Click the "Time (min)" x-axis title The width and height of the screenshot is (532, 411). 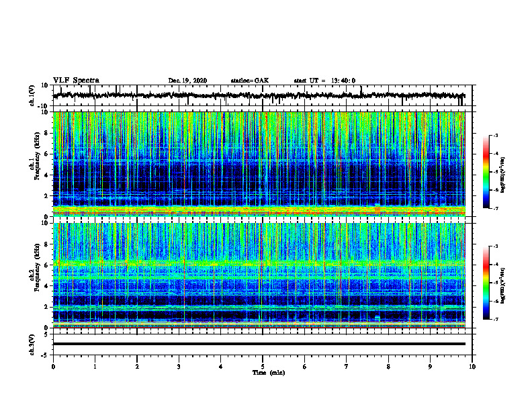point(269,373)
